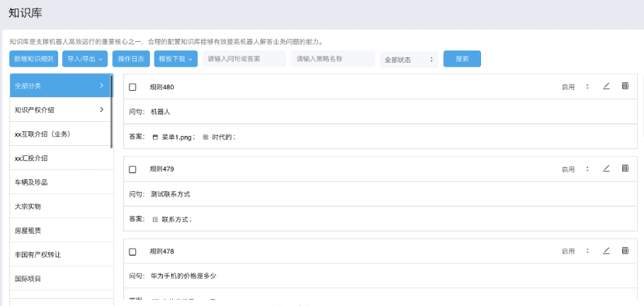Edit rule 479 with pencil icon
The height and width of the screenshot is (306, 644).
[x=606, y=169]
